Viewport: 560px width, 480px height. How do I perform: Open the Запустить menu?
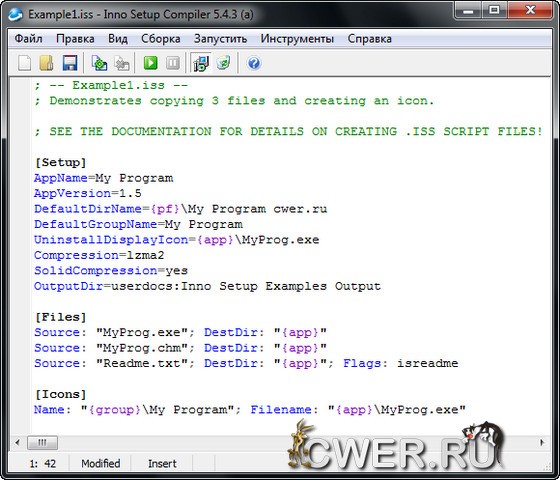(220, 39)
